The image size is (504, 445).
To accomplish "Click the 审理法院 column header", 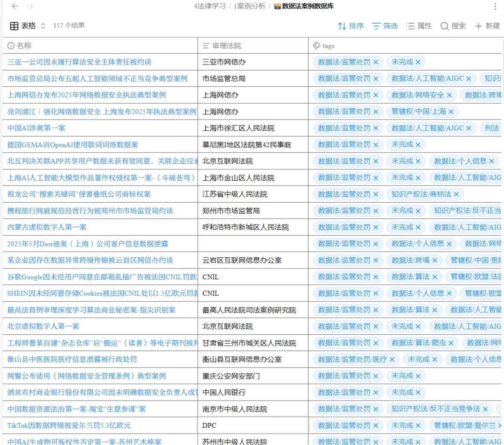I will (x=253, y=46).
